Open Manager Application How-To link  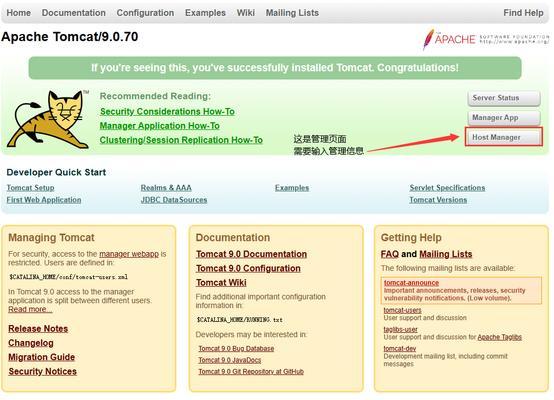tap(160, 126)
